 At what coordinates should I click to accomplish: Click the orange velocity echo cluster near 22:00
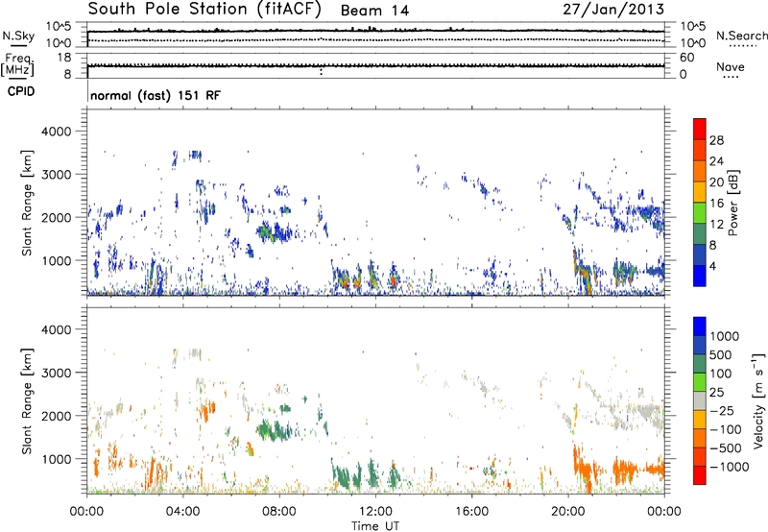coord(626,470)
